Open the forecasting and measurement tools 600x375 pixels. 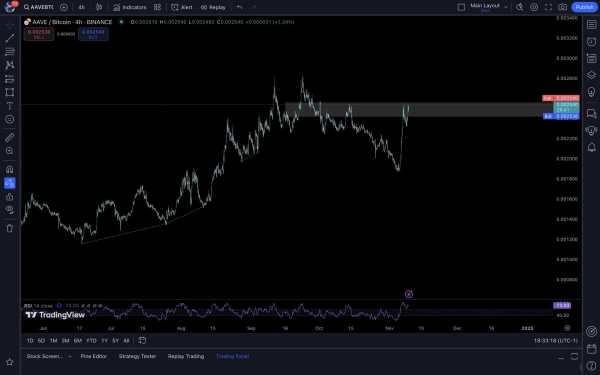[10, 79]
